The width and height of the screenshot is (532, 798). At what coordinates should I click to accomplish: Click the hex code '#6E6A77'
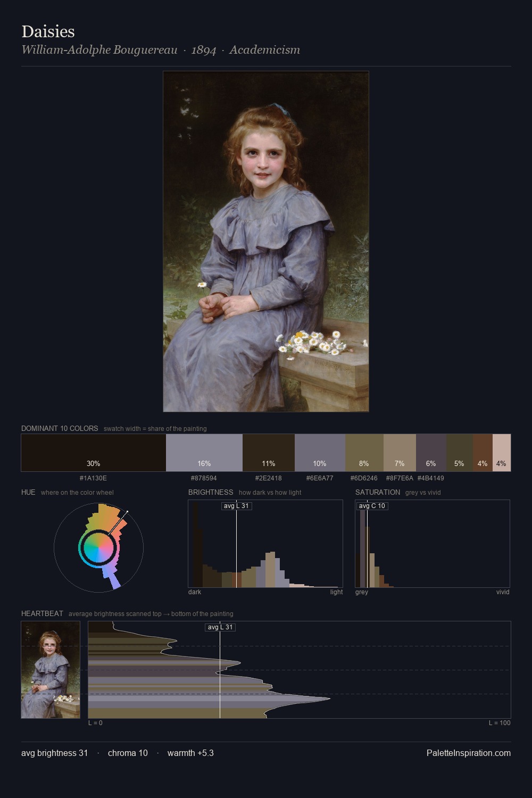[x=320, y=478]
